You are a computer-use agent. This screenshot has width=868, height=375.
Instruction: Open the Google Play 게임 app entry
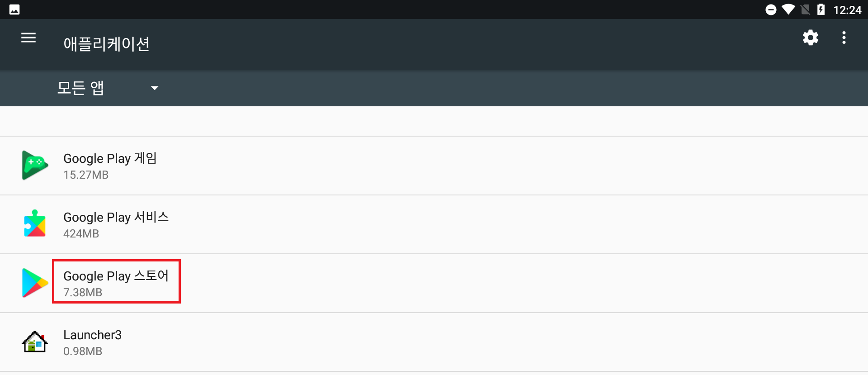tap(110, 166)
